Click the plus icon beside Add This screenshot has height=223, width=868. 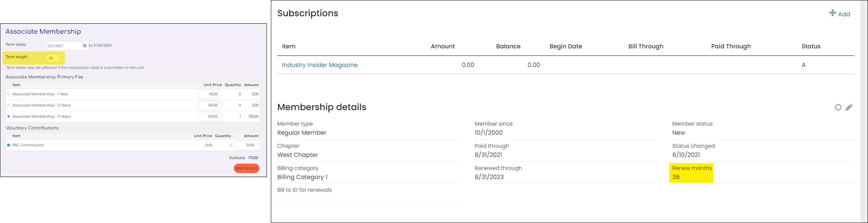coord(832,13)
